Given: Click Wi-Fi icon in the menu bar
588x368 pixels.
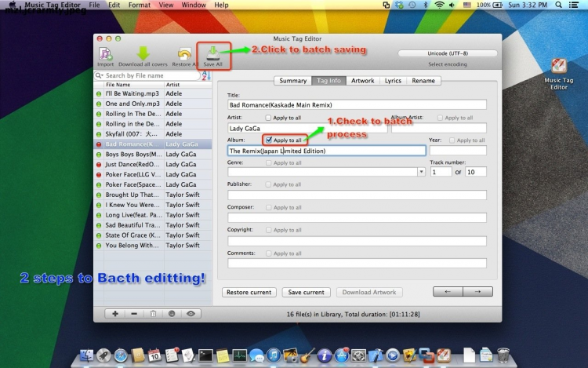Looking at the screenshot, I should pos(439,5).
